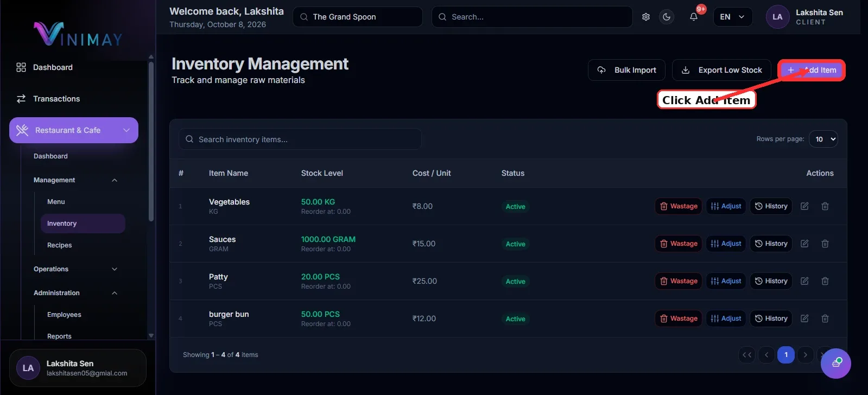
Task: Click the edit icon for Patty
Action: coord(804,281)
